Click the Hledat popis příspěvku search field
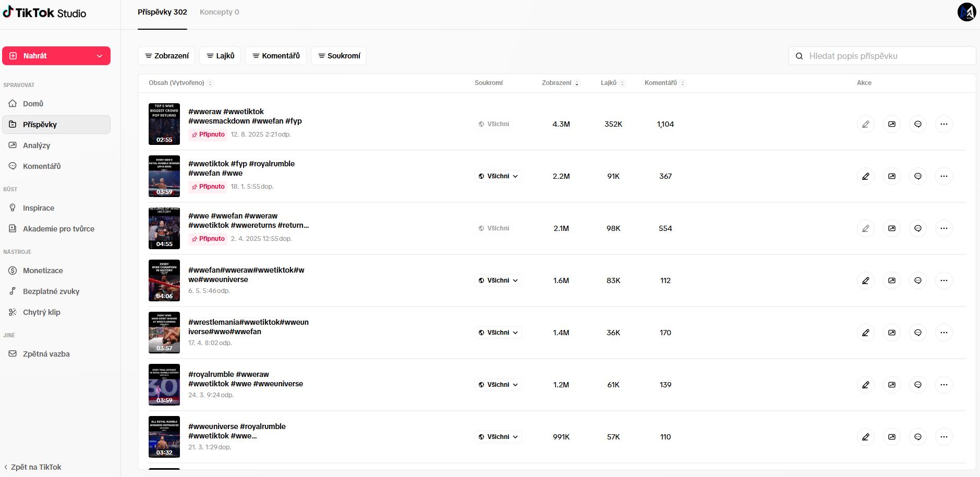The width and height of the screenshot is (980, 477). (882, 56)
